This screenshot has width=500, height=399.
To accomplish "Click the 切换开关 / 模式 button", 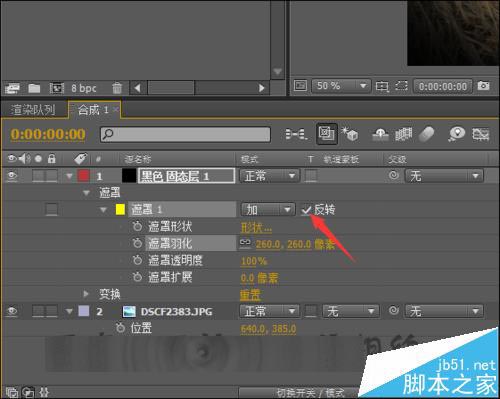I will pos(311,393).
